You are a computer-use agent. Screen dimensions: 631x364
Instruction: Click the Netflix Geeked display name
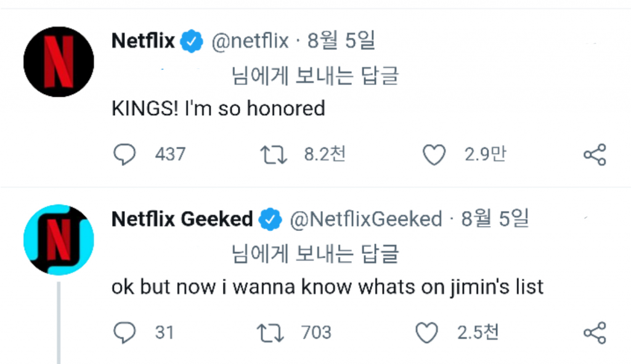click(182, 219)
